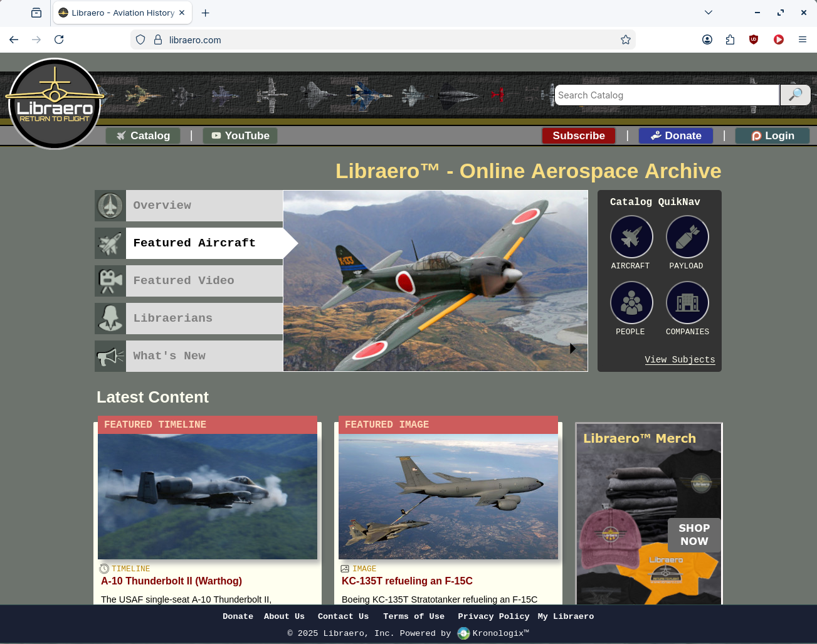Open the browser hamburger menu
This screenshot has width=817, height=644.
tap(802, 40)
